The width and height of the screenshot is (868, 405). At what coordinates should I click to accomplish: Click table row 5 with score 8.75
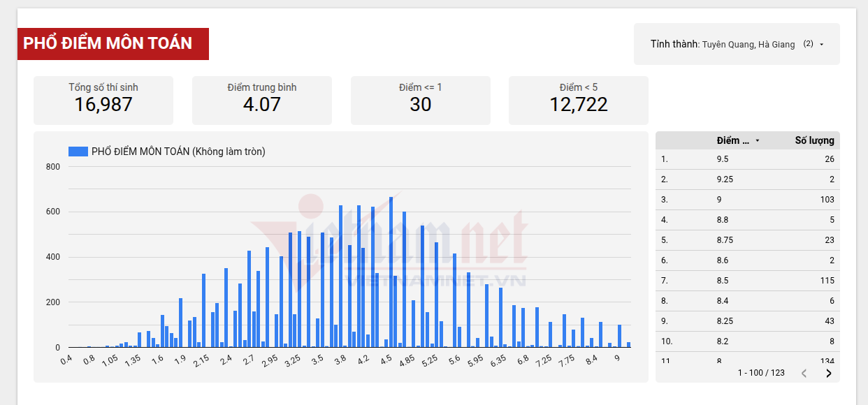coord(748,240)
